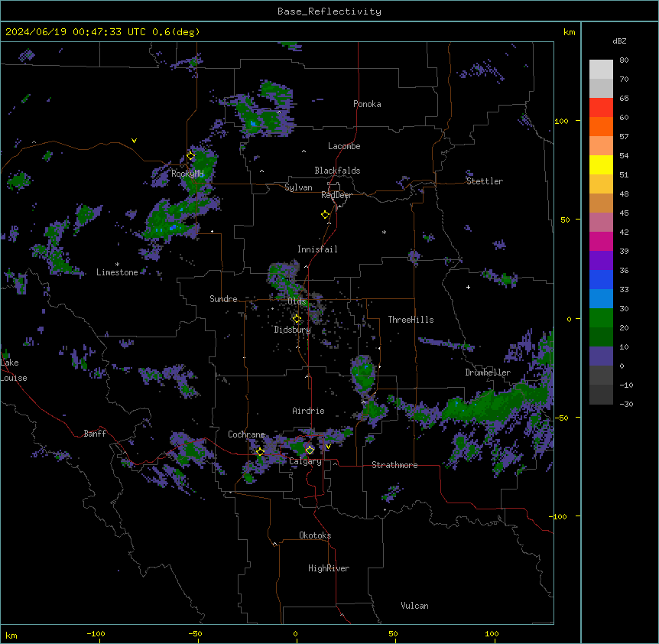This screenshot has width=659, height=644.
Task: Choose the slate 0-10 dBZ legend swatch
Action: click(601, 356)
